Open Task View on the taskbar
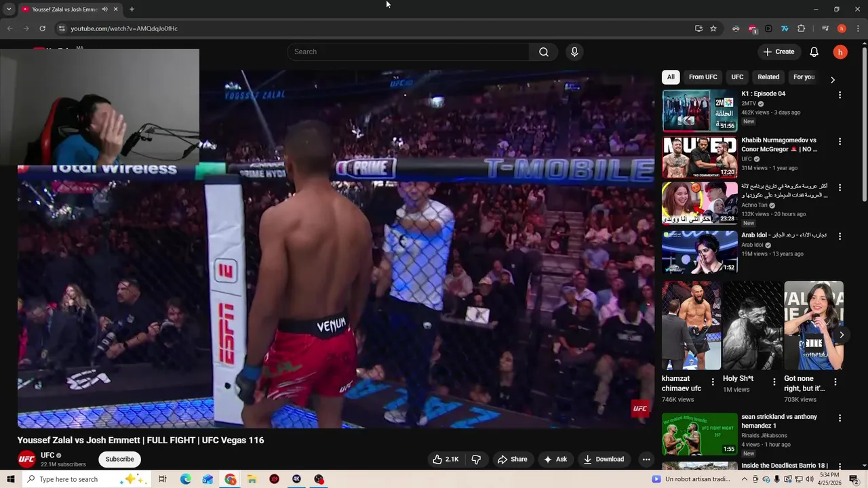 point(163,479)
